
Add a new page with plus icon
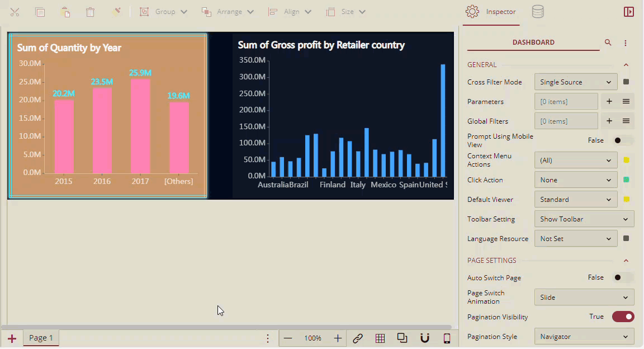coord(12,338)
